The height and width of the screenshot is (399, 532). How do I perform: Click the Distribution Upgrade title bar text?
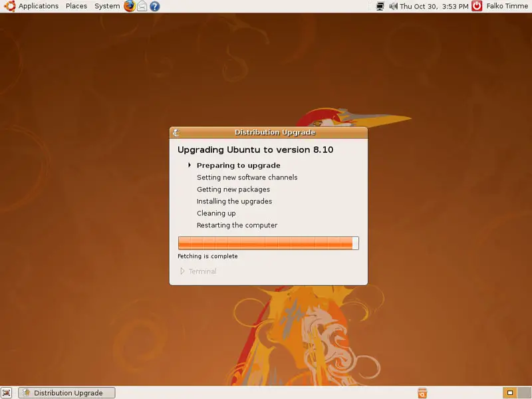pos(275,132)
